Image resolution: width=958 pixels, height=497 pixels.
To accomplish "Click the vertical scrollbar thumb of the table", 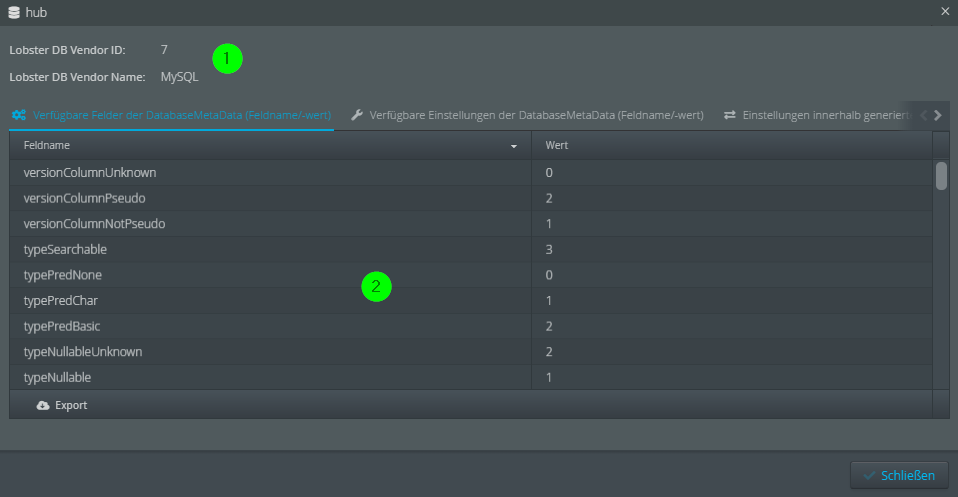I will tap(941, 176).
